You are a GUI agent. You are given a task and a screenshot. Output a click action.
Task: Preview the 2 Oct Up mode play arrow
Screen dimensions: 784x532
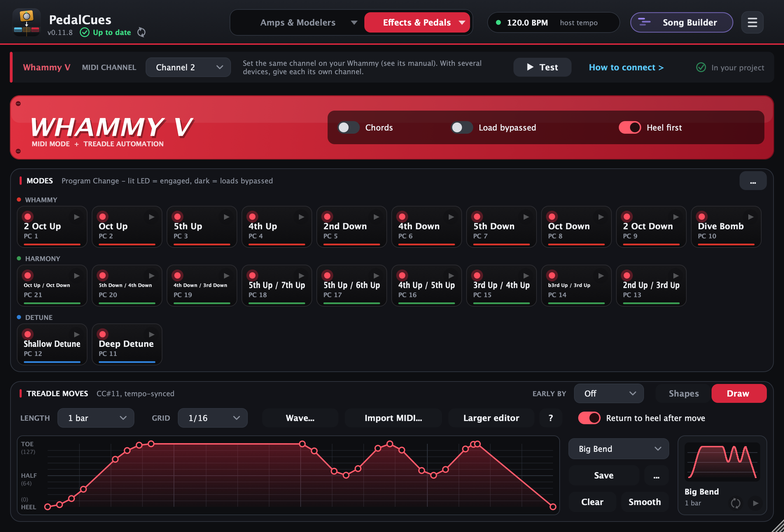pyautogui.click(x=77, y=217)
